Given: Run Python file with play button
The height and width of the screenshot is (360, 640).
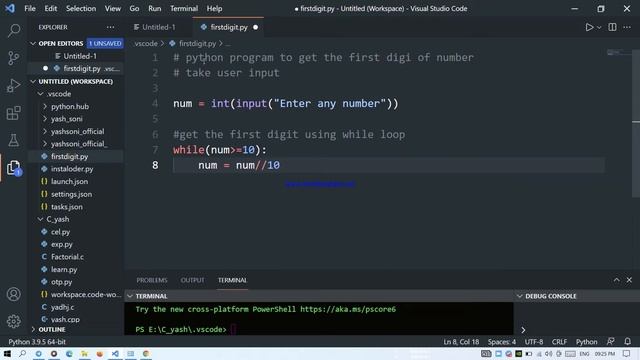Looking at the screenshot, I should (589, 27).
